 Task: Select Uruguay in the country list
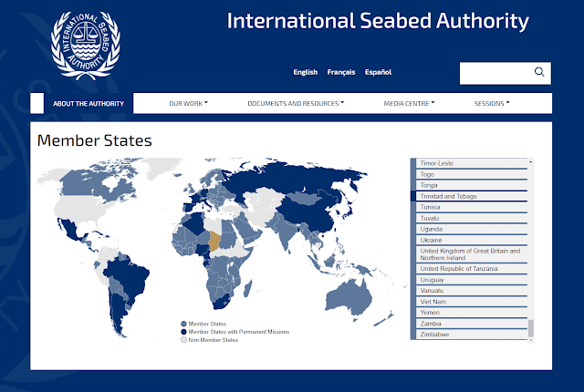pyautogui.click(x=472, y=280)
